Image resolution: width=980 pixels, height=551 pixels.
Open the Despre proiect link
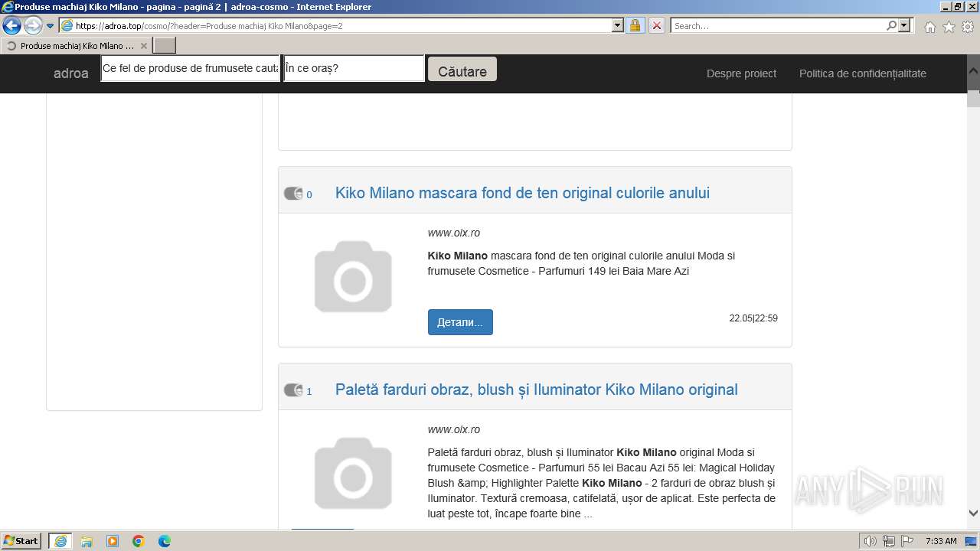tap(741, 73)
